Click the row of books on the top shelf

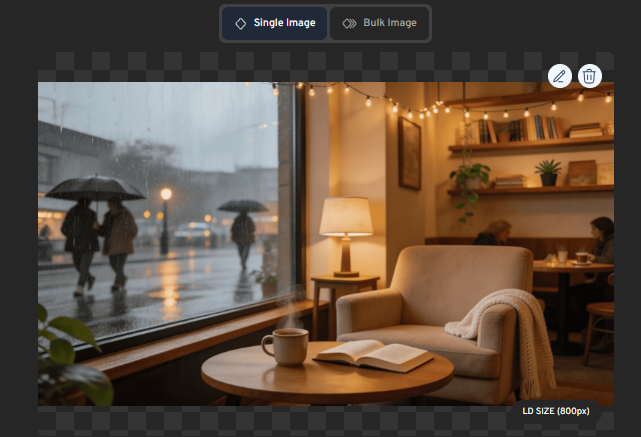click(x=517, y=129)
